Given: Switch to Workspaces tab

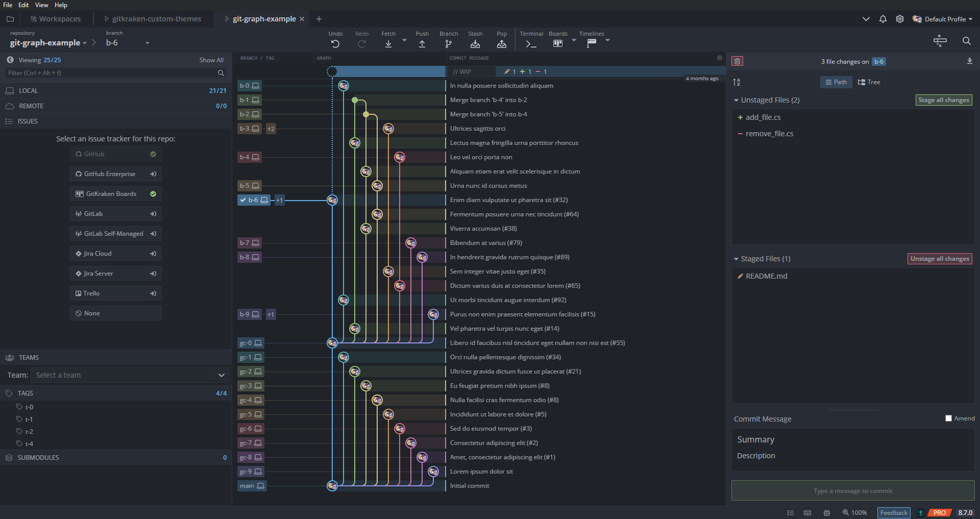Looking at the screenshot, I should [x=56, y=19].
